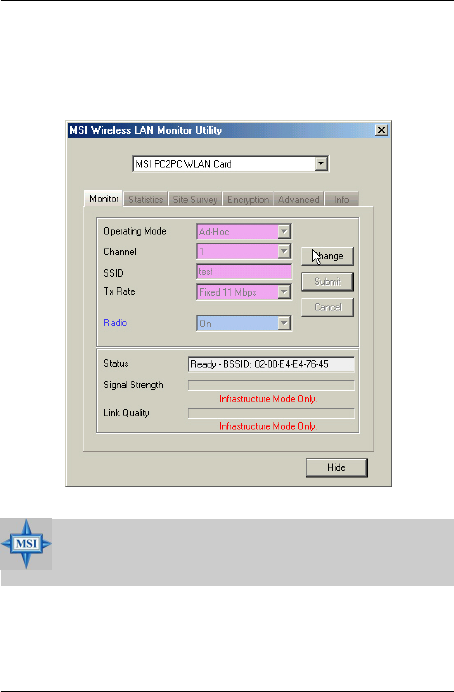Open the MSI PC2PC WLAN Card dropdown

321,164
